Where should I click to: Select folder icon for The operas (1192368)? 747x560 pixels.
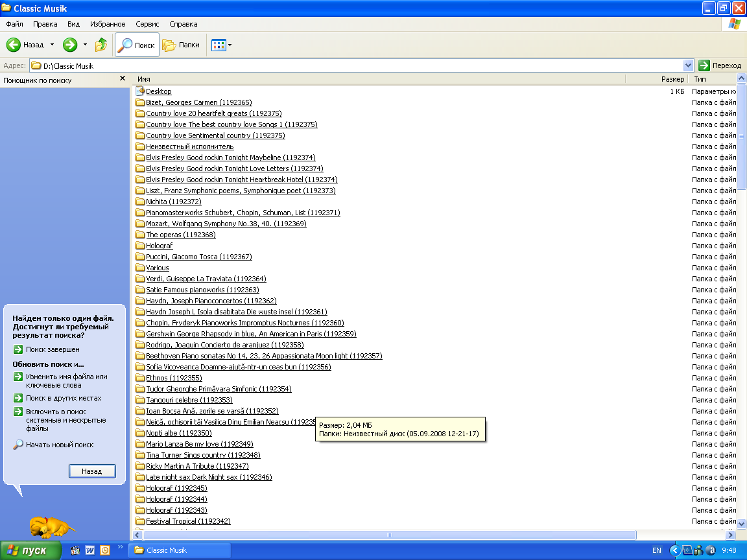pos(139,234)
